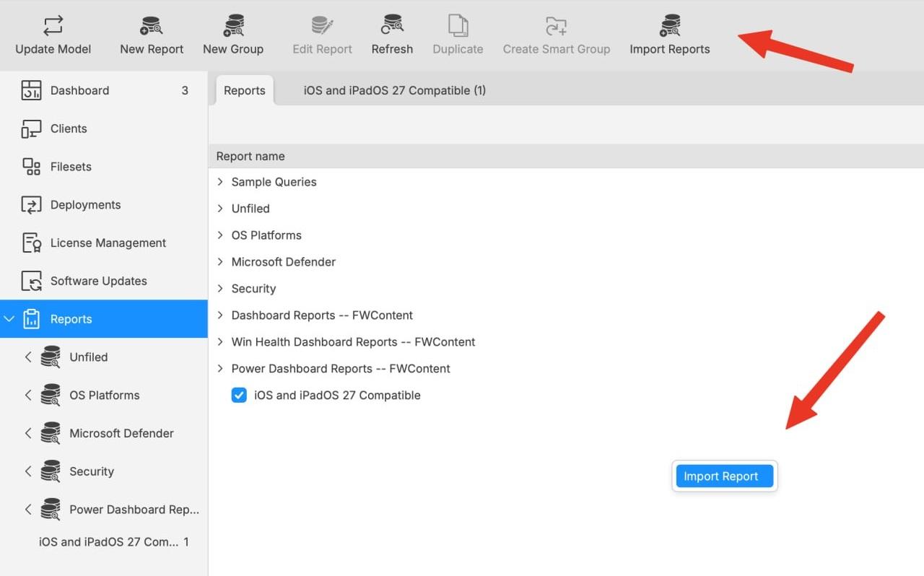
Task: Open License Management sidebar icon
Action: (31, 243)
